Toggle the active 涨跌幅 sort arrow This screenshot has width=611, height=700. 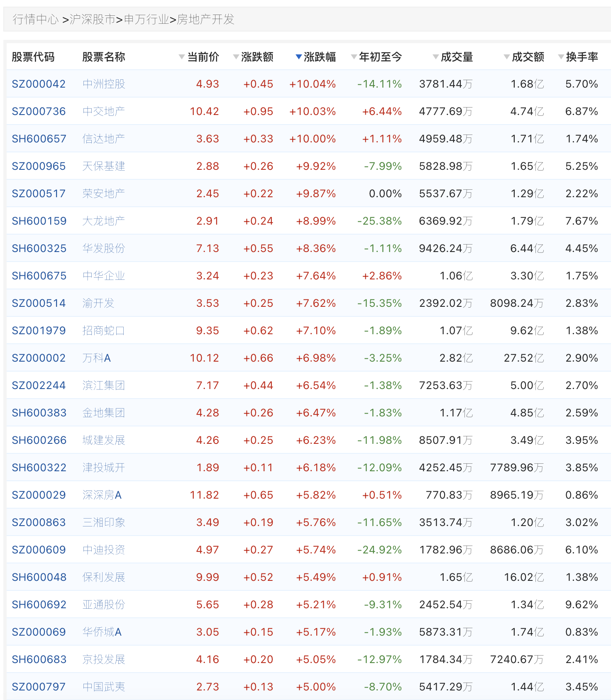(298, 57)
